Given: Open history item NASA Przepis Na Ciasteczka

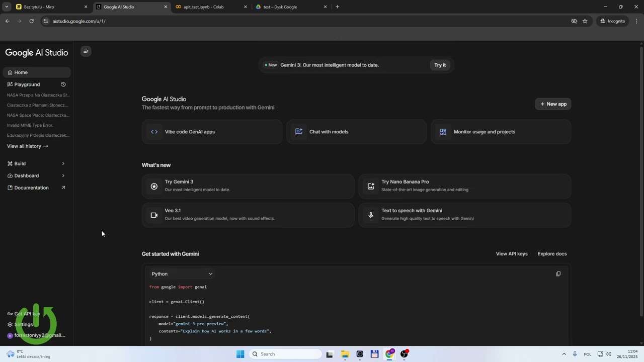Looking at the screenshot, I should coord(38,95).
